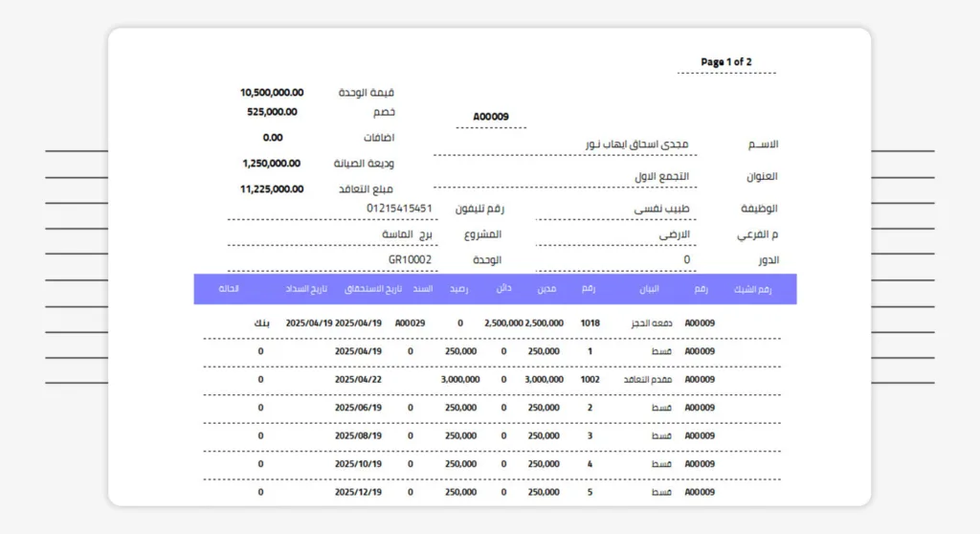Select the job field طبيب نفسى

click(x=661, y=208)
